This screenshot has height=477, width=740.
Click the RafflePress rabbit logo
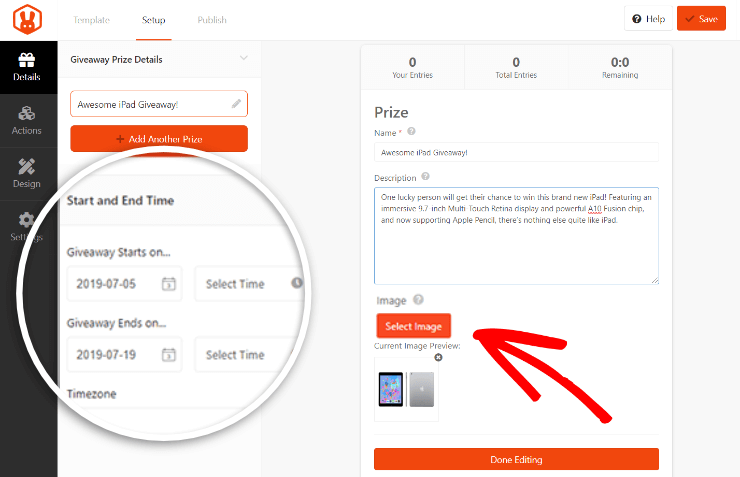coord(27,20)
